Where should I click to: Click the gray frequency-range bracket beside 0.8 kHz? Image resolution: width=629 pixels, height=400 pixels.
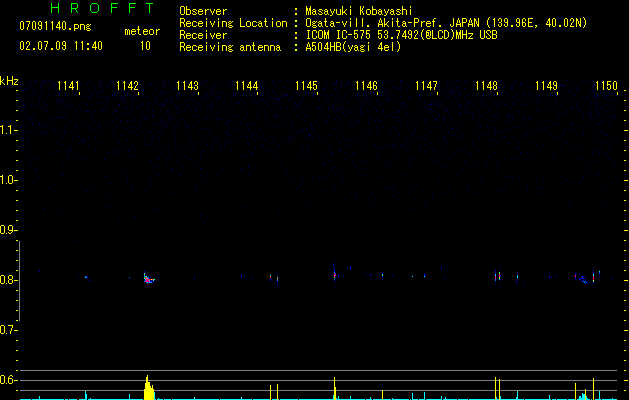click(x=19, y=281)
